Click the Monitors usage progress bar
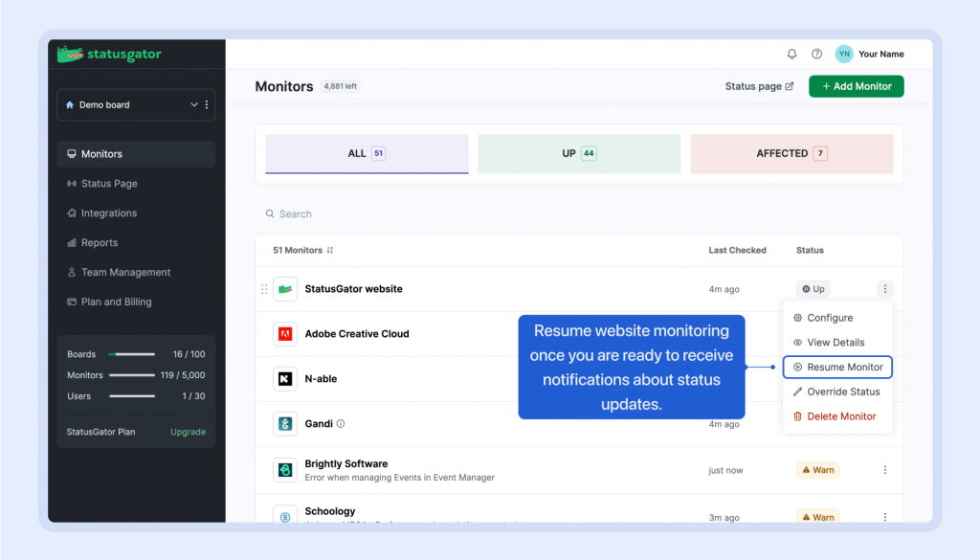This screenshot has width=980, height=560. 132,375
